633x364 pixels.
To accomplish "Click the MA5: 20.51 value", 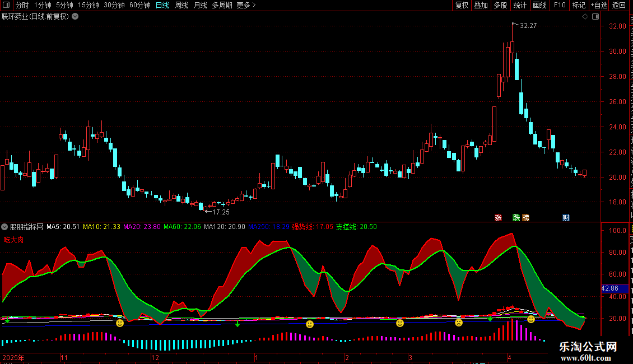I will tap(63, 227).
